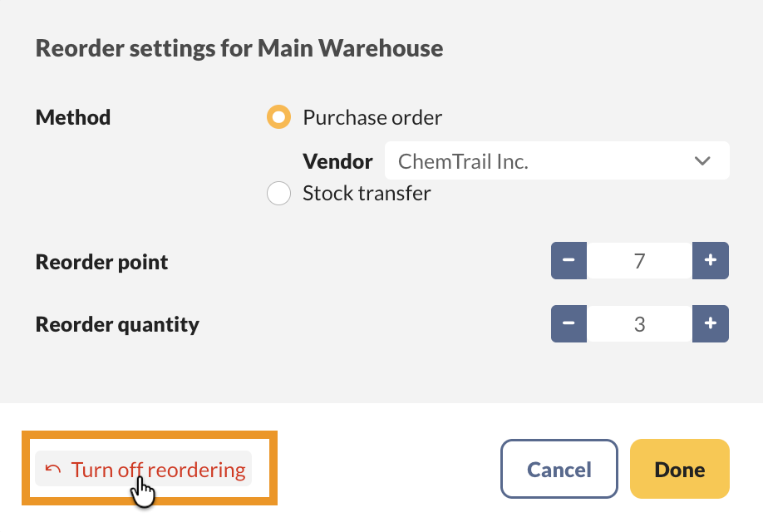Screen dimensions: 763x532
Task: Click the Turn off reordering link
Action: pos(158,470)
